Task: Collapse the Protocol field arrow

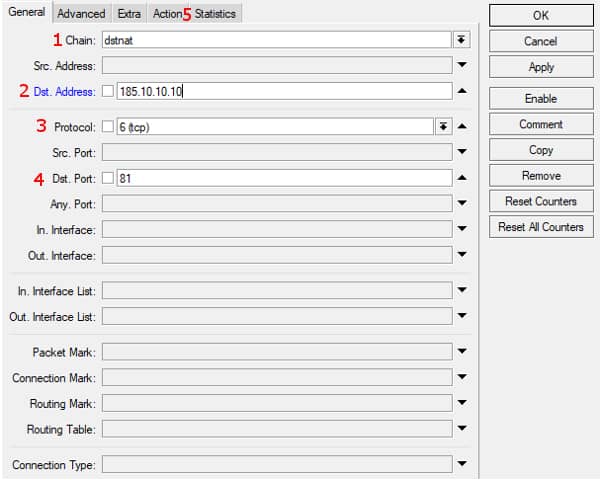Action: 462,126
